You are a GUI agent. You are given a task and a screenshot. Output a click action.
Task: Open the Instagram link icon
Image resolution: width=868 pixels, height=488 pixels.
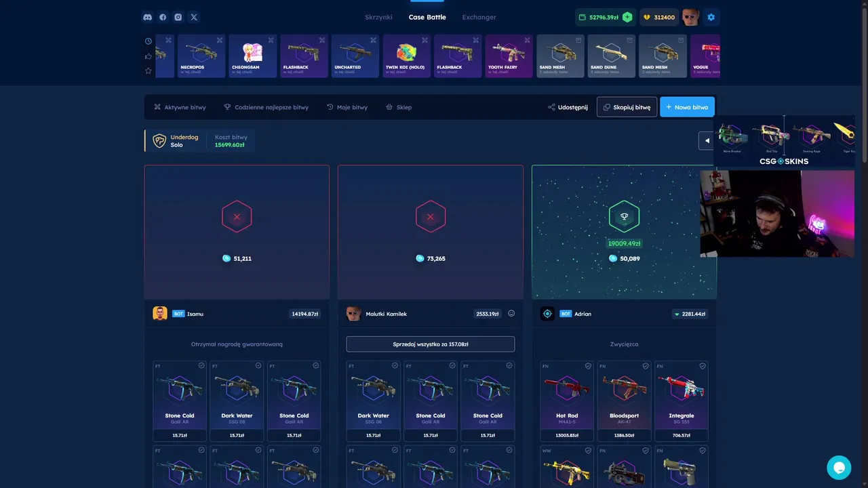[x=178, y=17]
